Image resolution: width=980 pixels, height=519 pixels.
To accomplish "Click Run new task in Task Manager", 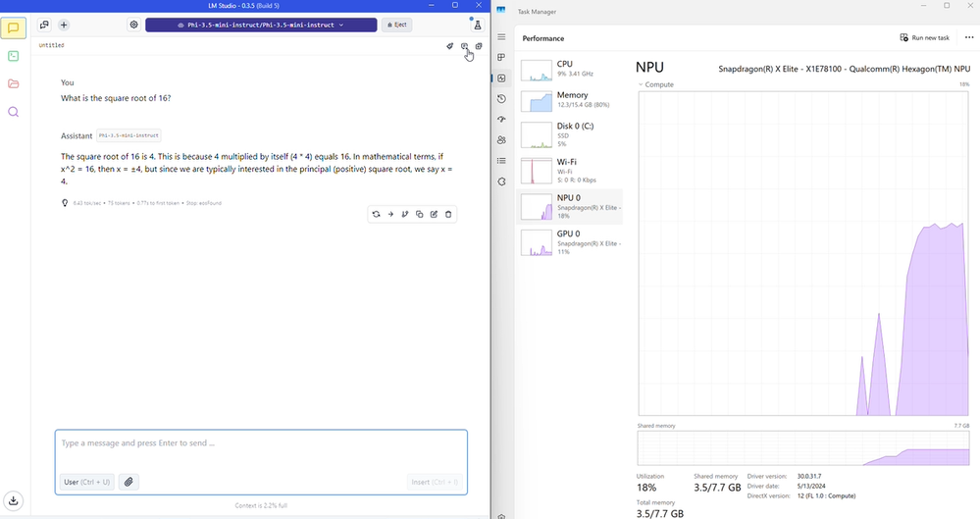I will [924, 37].
